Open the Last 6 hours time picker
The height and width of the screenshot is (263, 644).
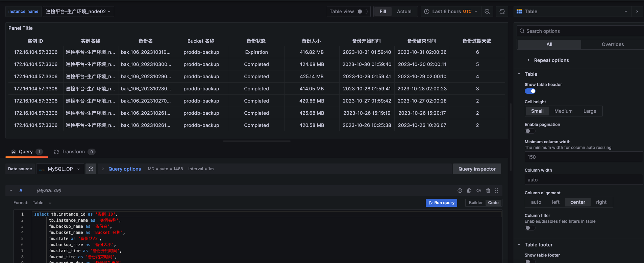click(x=451, y=12)
